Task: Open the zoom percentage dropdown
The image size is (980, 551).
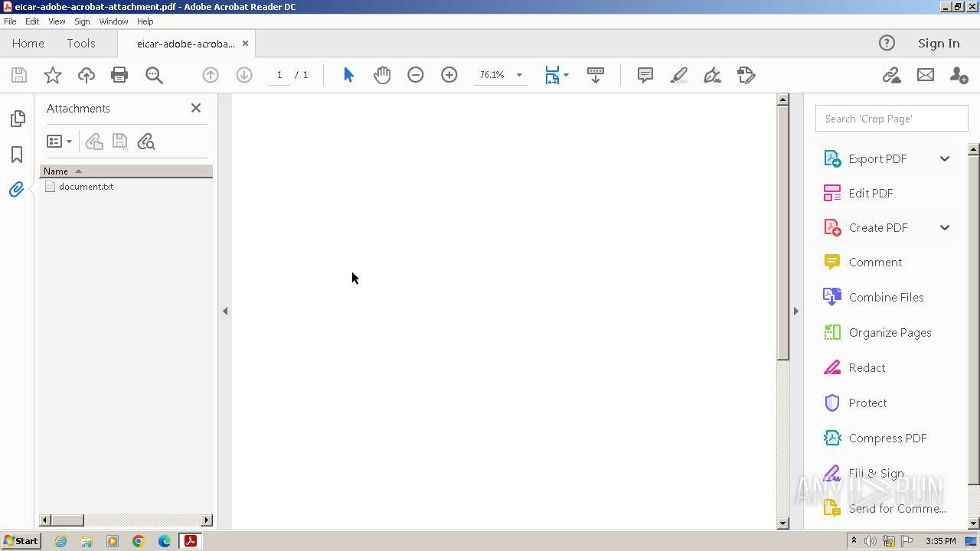Action: (519, 75)
